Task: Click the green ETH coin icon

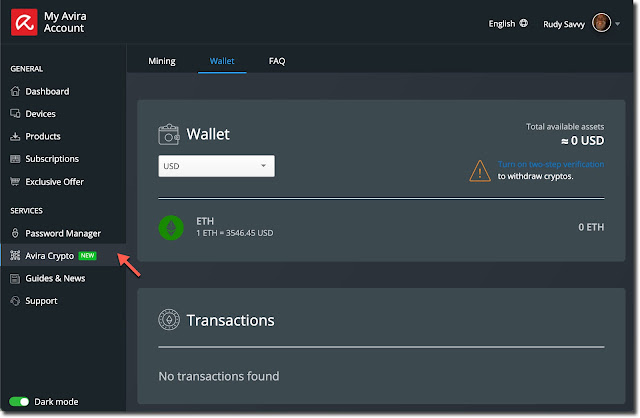Action: [171, 228]
